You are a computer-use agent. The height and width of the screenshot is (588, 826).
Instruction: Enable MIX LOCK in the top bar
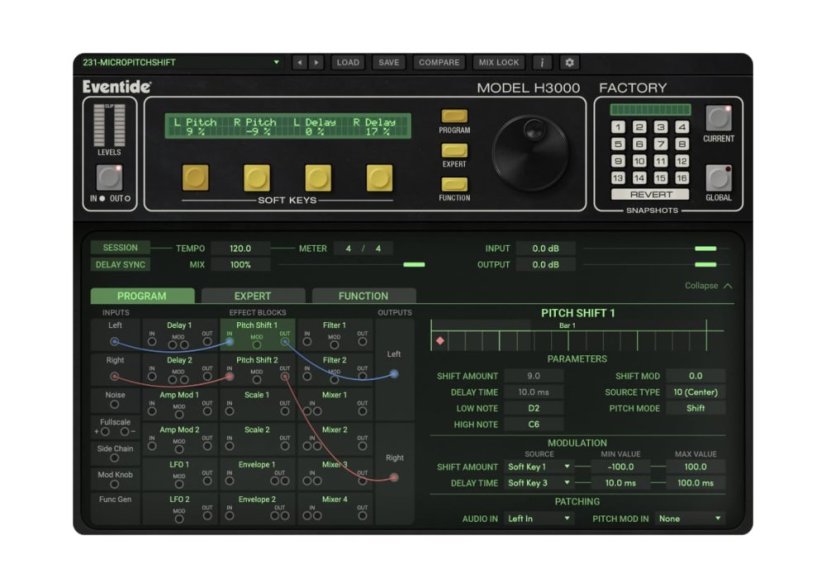coord(497,61)
